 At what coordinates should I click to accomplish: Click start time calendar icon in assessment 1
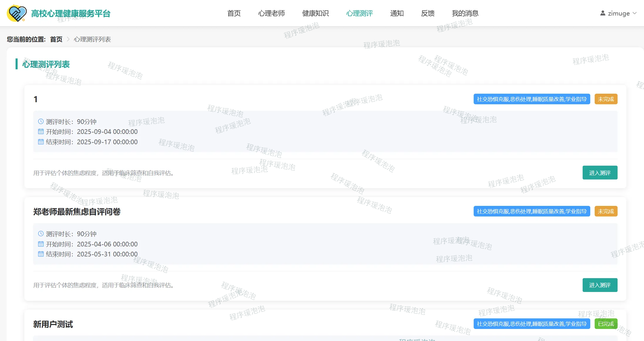[41, 131]
